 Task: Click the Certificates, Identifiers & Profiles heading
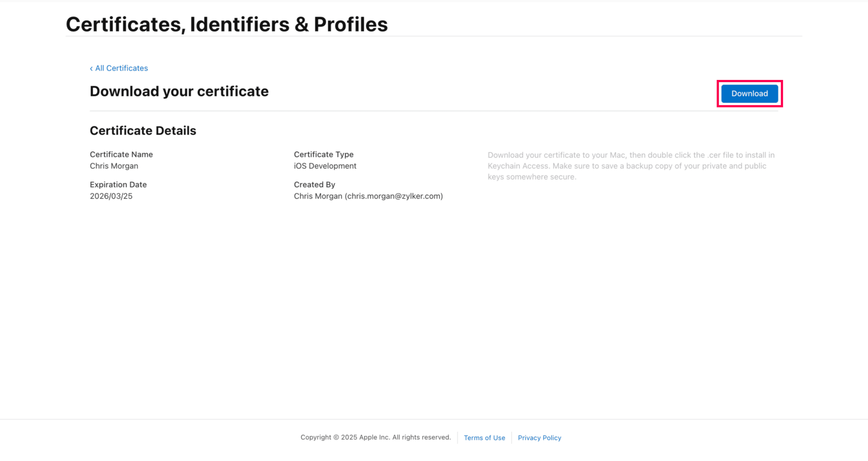226,24
